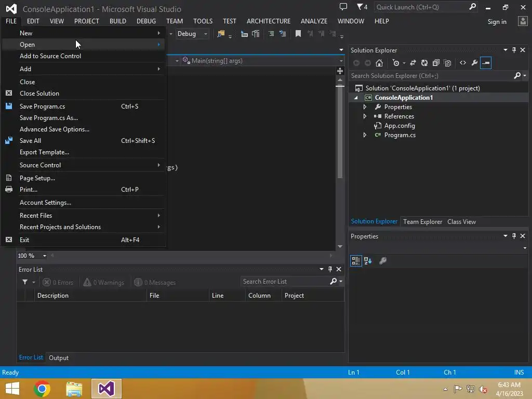Viewport: 532px width, 399px height.
Task: Click Refresh icon in Solution Explorer toolbar
Action: click(424, 63)
